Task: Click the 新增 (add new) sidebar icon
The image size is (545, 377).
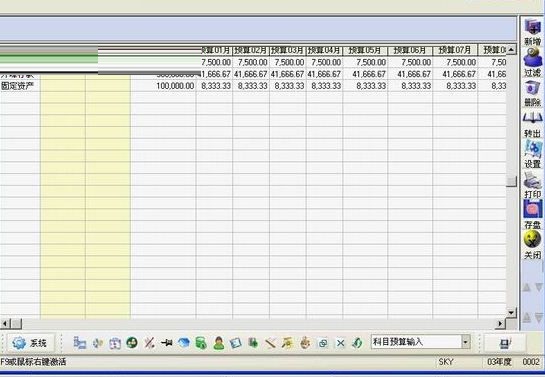Action: (532, 27)
